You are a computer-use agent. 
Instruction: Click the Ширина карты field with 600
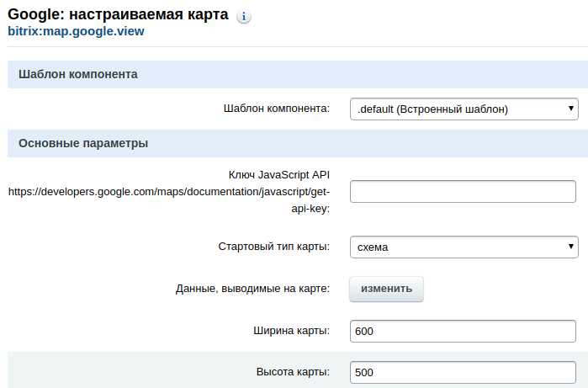(463, 331)
